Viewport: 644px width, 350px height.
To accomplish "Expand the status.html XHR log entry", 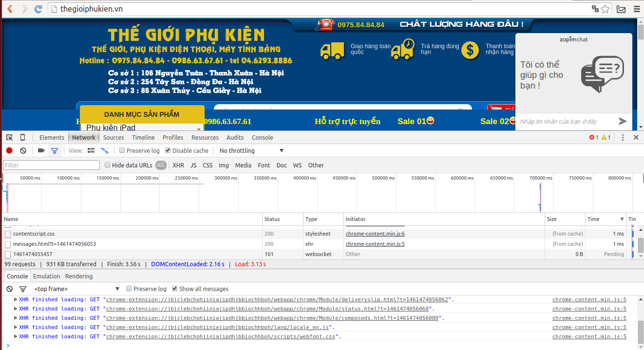I will (x=16, y=309).
